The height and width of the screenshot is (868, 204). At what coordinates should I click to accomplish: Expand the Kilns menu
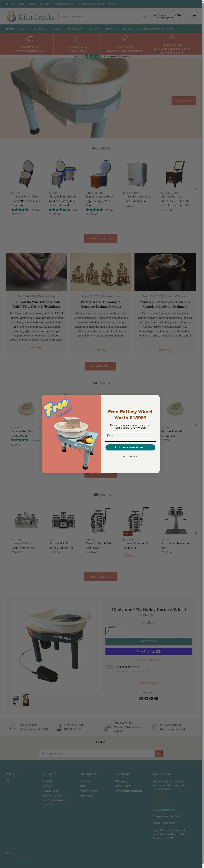pyautogui.click(x=24, y=29)
